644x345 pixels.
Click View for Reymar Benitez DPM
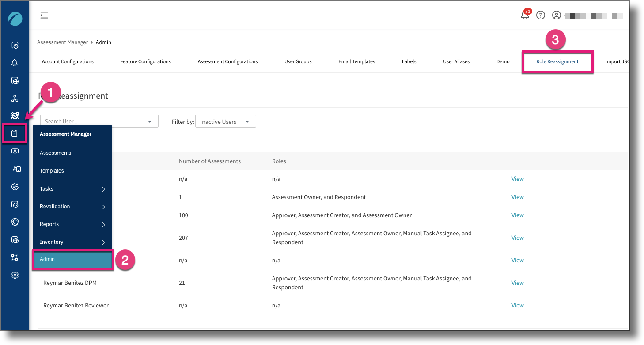tap(517, 283)
